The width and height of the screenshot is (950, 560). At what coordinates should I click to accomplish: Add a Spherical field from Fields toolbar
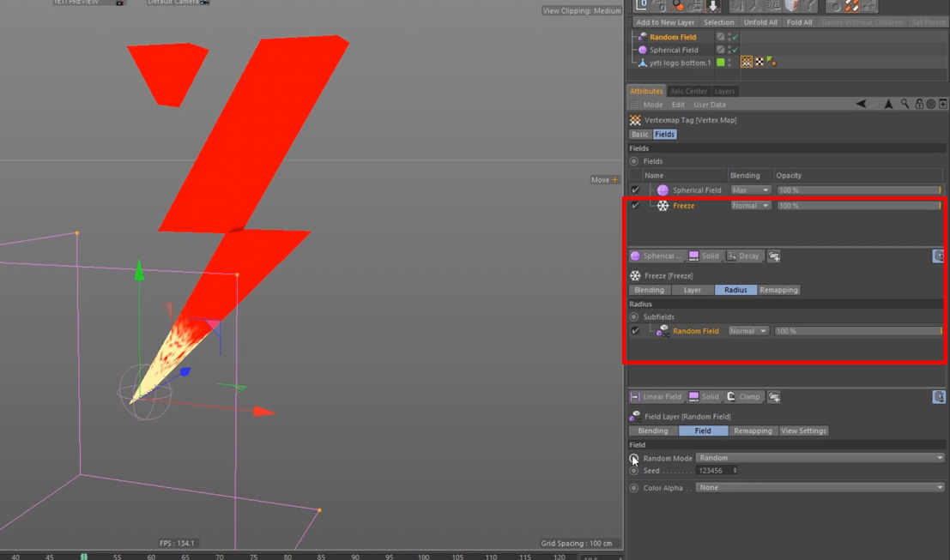(x=656, y=256)
